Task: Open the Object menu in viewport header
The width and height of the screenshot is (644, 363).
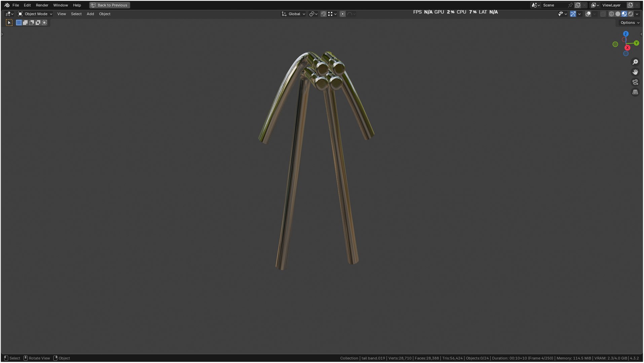Action: (x=105, y=14)
